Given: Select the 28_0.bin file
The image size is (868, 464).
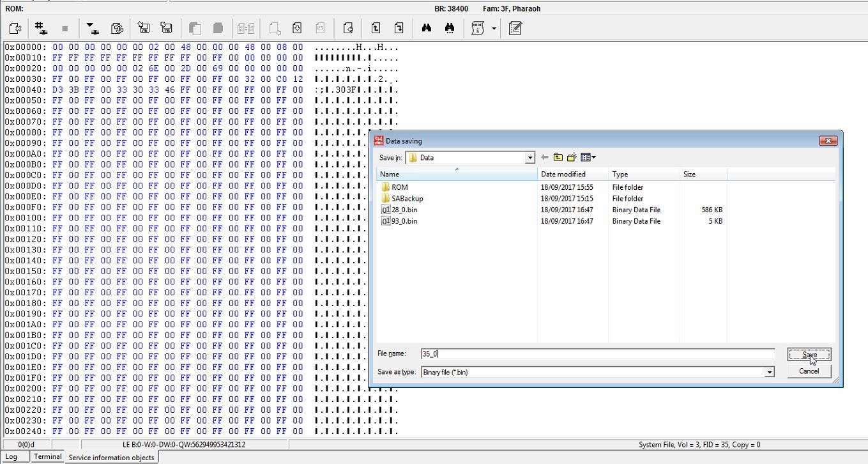Looking at the screenshot, I should click(x=404, y=210).
